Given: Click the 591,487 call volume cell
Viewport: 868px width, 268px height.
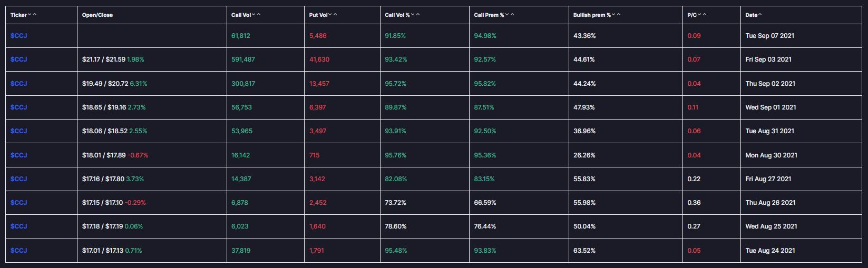Looking at the screenshot, I should tap(243, 59).
